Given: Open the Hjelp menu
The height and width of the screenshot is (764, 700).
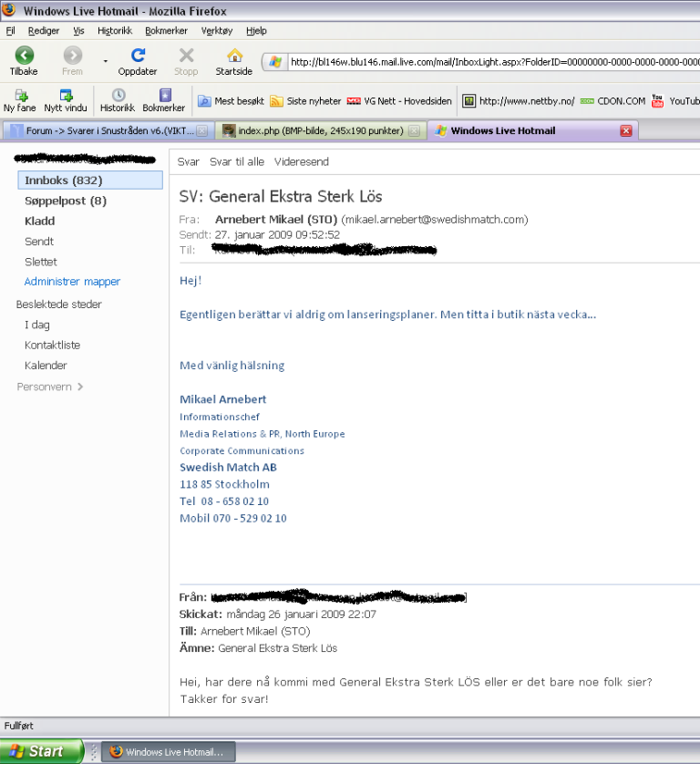Looking at the screenshot, I should 256,31.
